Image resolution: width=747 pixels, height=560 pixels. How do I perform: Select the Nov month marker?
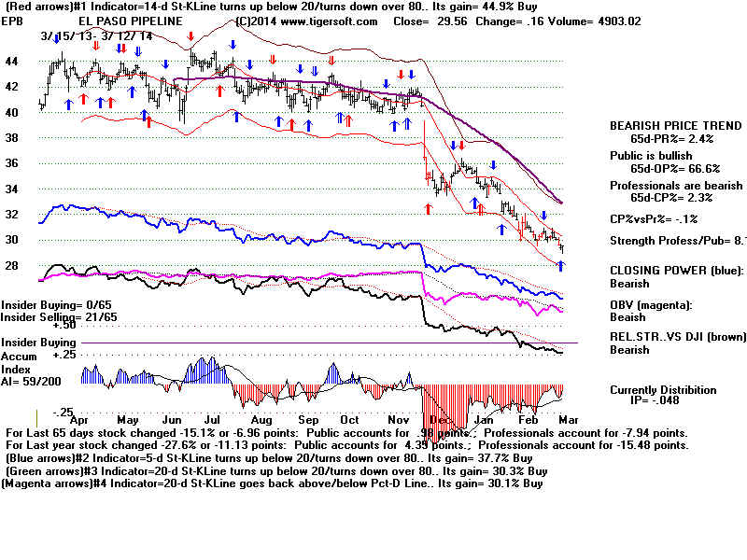[399, 420]
